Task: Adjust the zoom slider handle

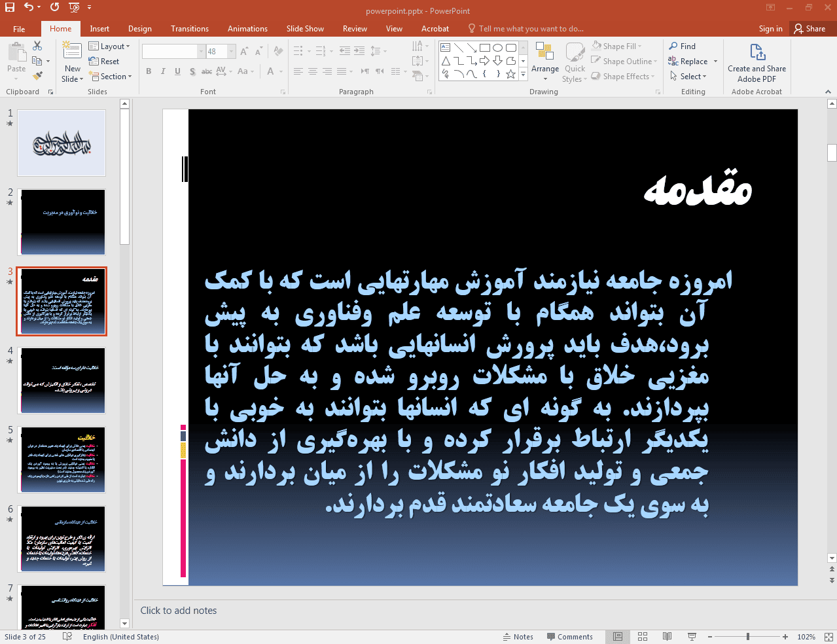Action: [x=747, y=637]
